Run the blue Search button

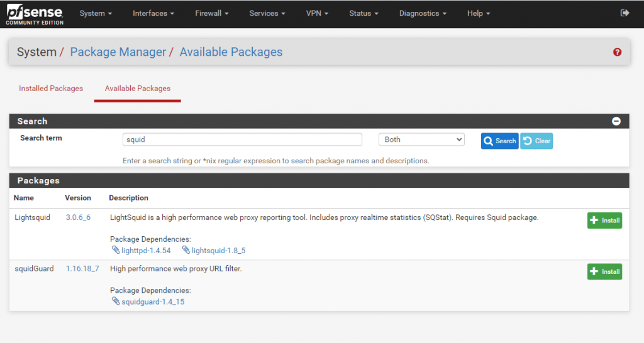click(x=499, y=141)
